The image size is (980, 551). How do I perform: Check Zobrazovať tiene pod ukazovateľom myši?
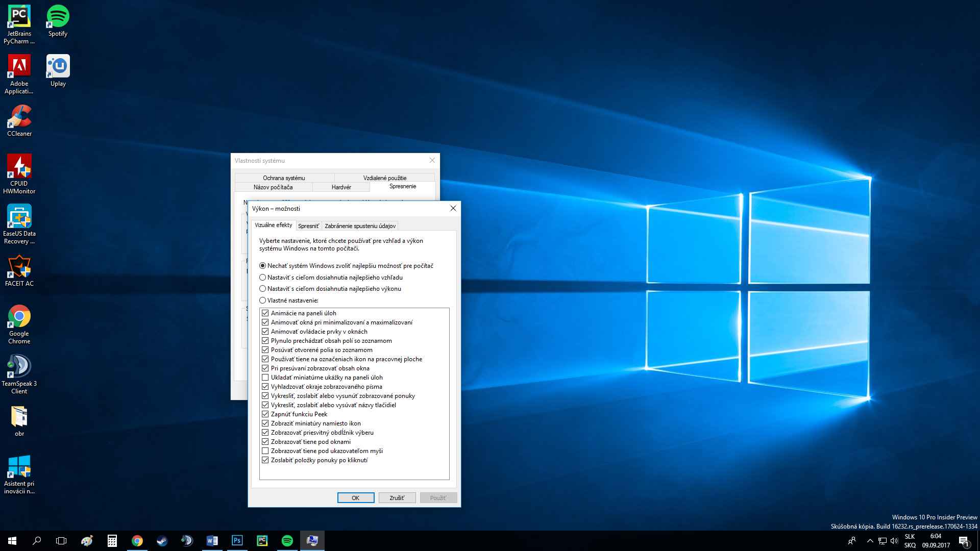[265, 451]
